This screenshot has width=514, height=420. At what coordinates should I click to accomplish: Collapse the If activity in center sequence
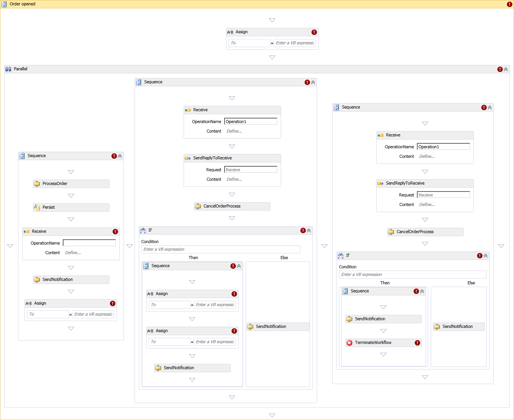point(309,230)
